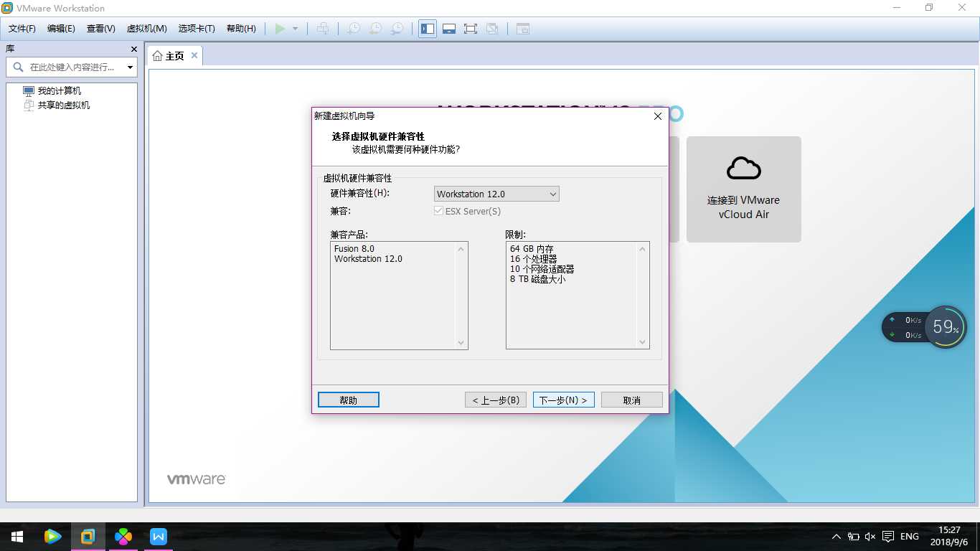Close the library (库) panel
980x551 pixels.
[x=133, y=49]
